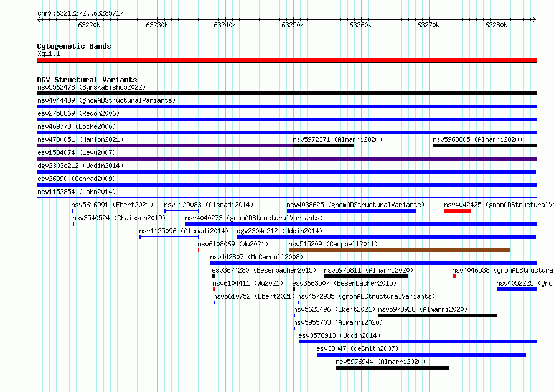
Task: Select the nsv4046538 variant label
Action: (x=503, y=270)
